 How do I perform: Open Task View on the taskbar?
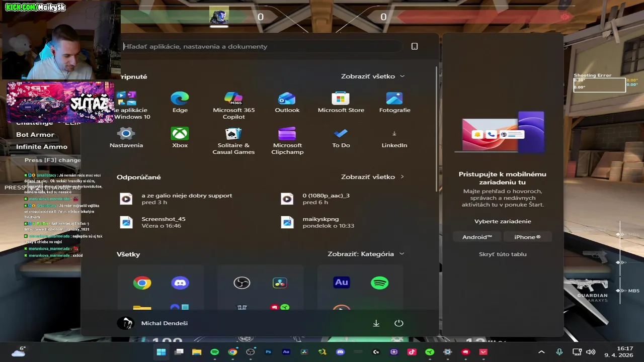click(x=179, y=352)
